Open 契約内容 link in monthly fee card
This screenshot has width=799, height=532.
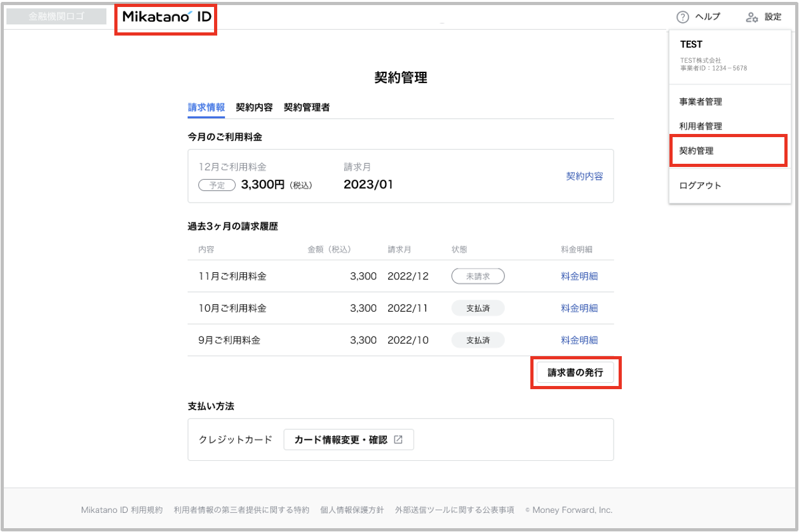[584, 176]
